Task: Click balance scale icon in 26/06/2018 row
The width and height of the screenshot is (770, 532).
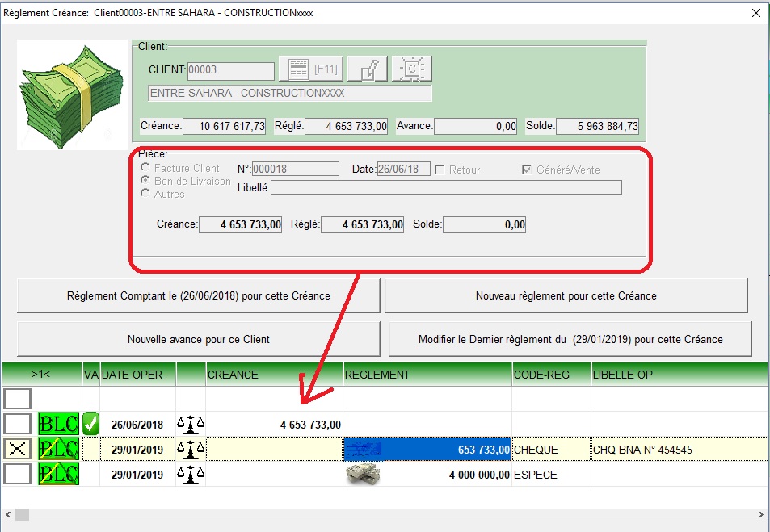Action: tap(191, 425)
